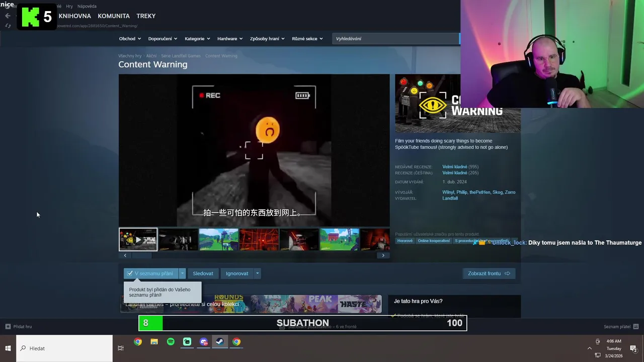Open the wishlist button dropdown arrow
The width and height of the screenshot is (644, 362).
click(x=182, y=274)
